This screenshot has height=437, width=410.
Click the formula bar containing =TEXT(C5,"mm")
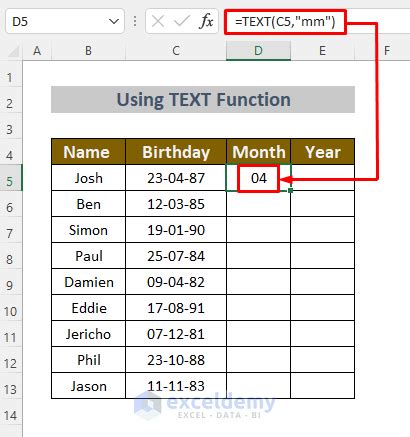pyautogui.click(x=317, y=22)
